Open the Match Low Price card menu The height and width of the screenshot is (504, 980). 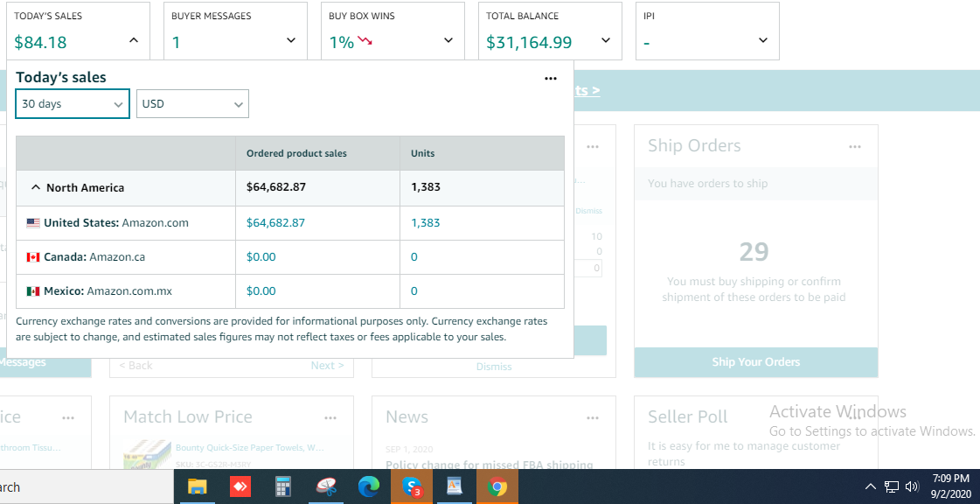(x=330, y=417)
